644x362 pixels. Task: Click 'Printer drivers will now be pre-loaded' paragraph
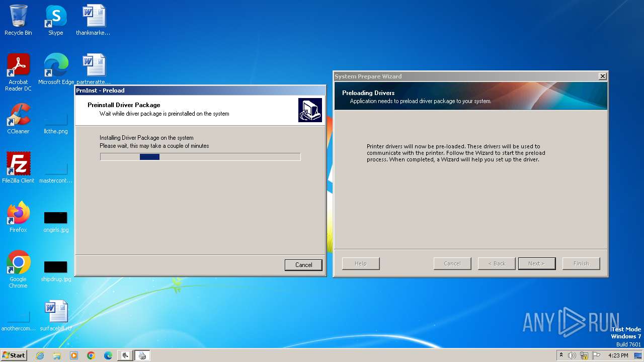pyautogui.click(x=456, y=153)
